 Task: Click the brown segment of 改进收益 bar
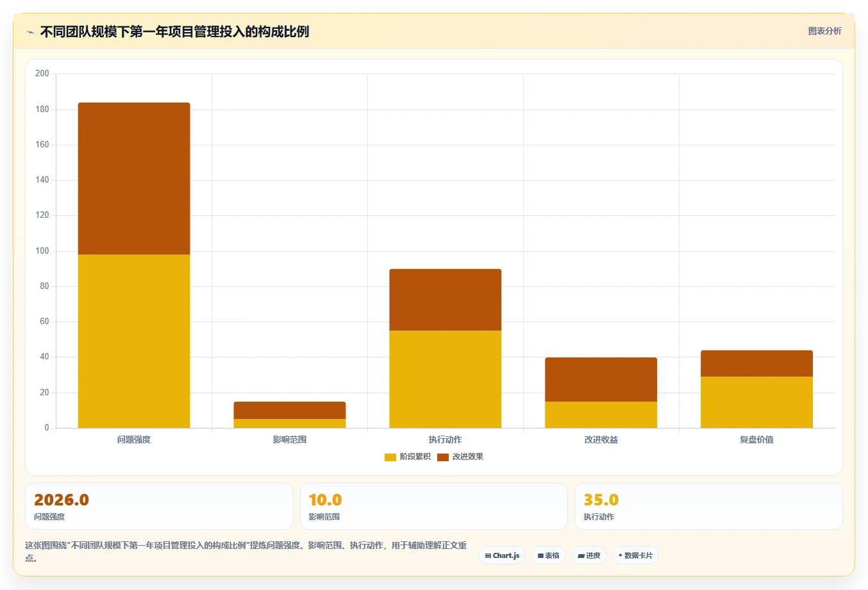(x=601, y=379)
